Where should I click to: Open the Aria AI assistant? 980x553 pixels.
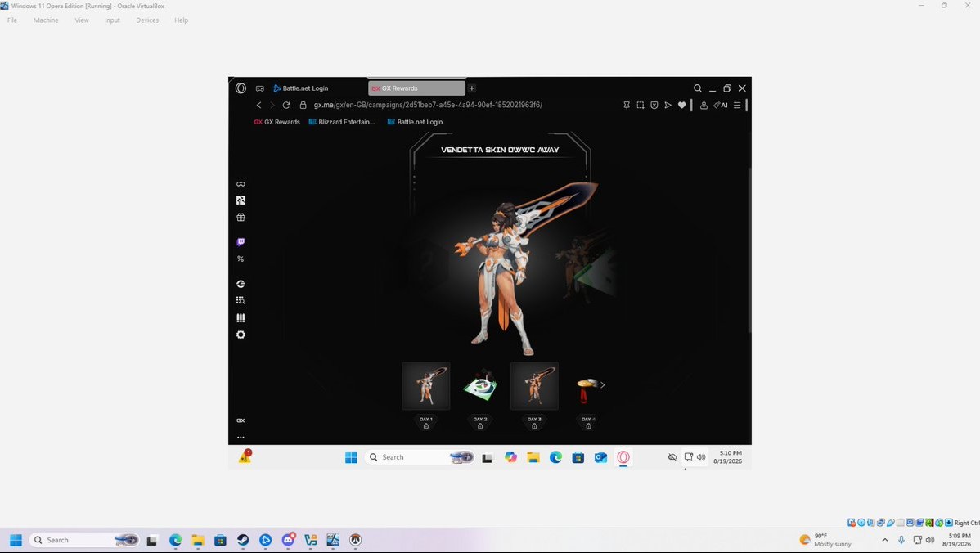(721, 105)
